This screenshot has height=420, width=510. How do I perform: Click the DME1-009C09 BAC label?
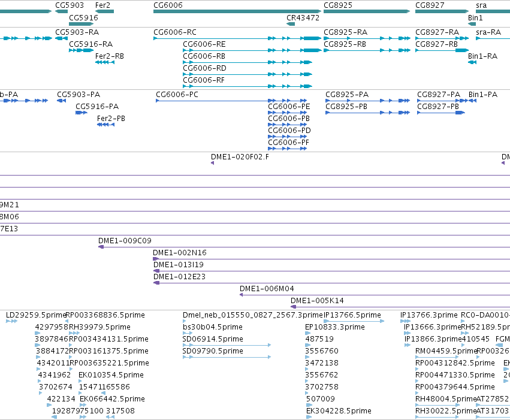tap(125, 241)
